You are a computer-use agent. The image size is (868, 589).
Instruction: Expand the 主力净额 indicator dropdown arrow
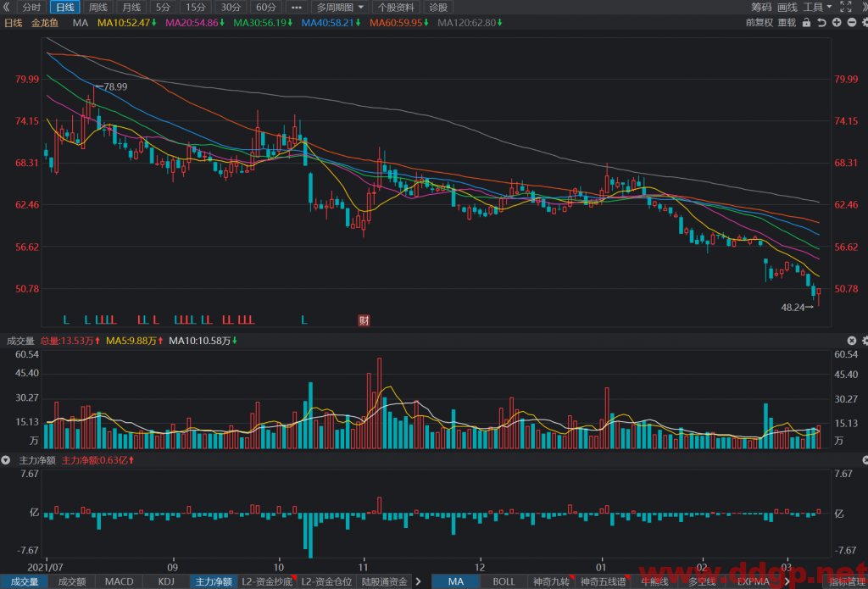[6, 460]
